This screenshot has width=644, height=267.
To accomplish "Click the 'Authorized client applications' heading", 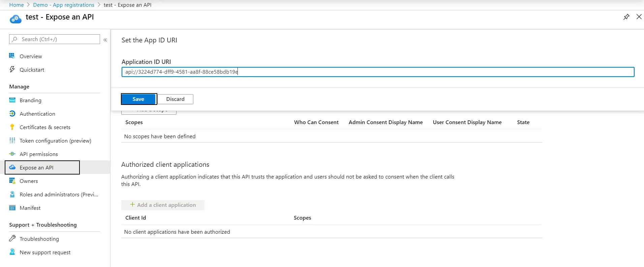I will 165,164.
